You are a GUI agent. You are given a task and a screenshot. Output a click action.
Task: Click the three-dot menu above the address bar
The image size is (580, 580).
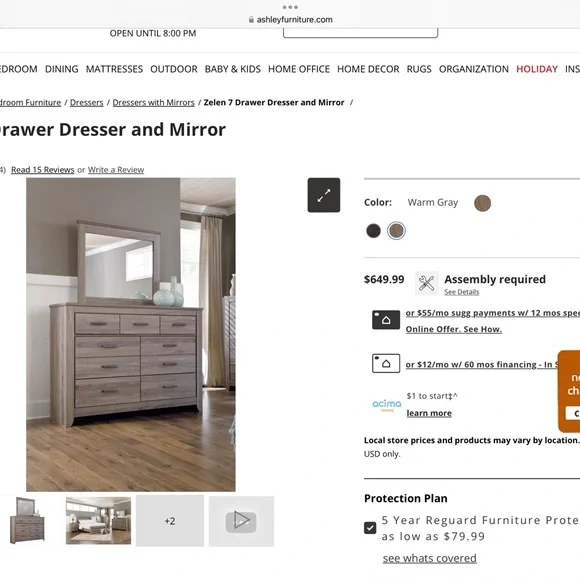[x=290, y=7]
